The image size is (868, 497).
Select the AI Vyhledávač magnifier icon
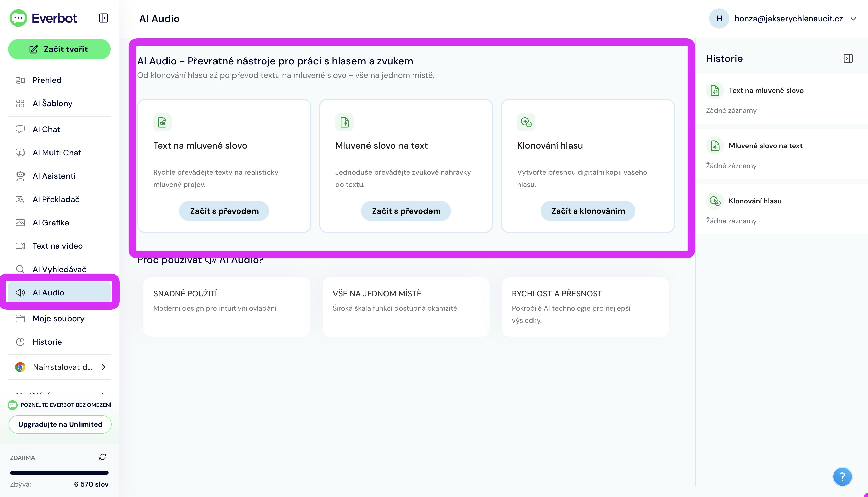pos(20,269)
